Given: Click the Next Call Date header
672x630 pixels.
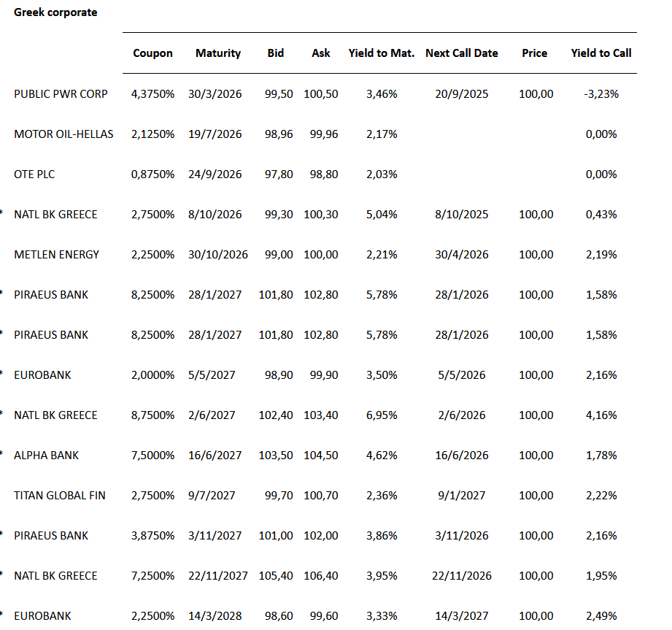Looking at the screenshot, I should click(462, 53).
